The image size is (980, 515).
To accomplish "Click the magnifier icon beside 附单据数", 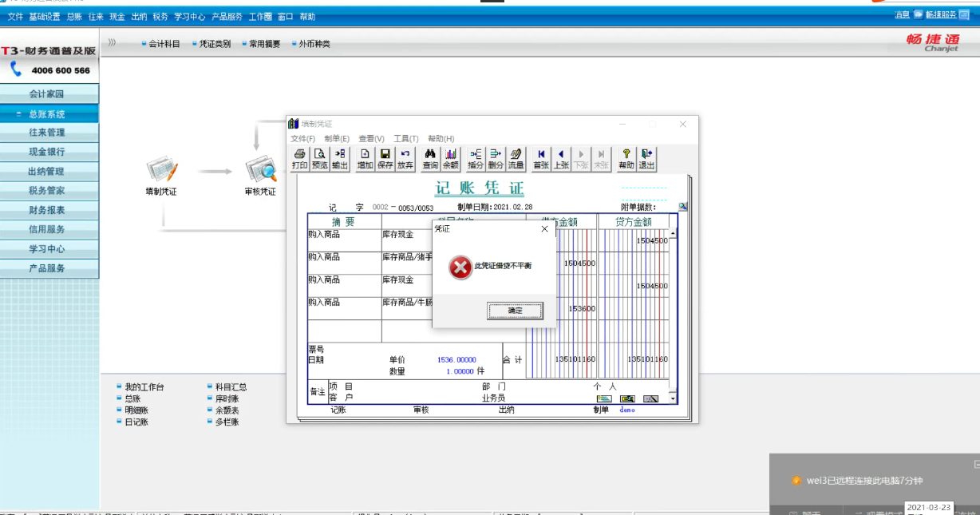I will pos(683,207).
